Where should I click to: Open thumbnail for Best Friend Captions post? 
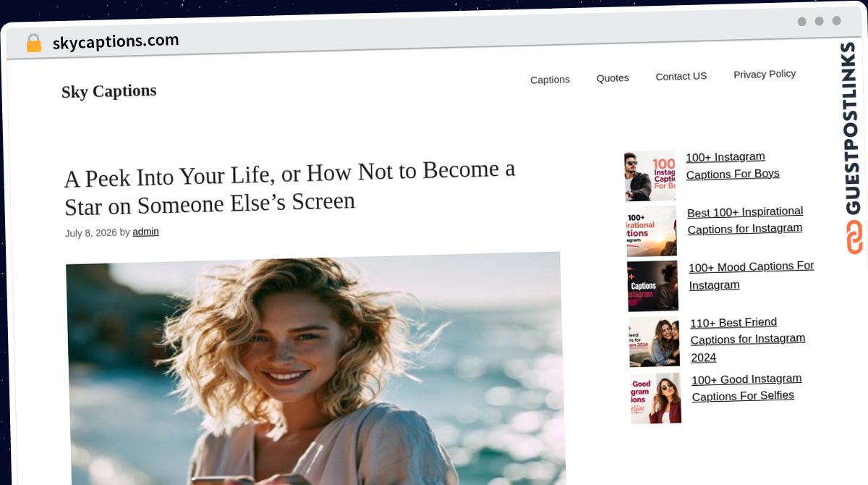pyautogui.click(x=654, y=342)
